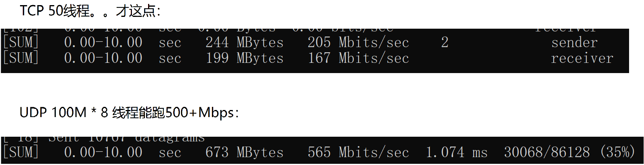Click the first [SUM] label in TCP terminal
The width and height of the screenshot is (644, 165).
coord(21,42)
